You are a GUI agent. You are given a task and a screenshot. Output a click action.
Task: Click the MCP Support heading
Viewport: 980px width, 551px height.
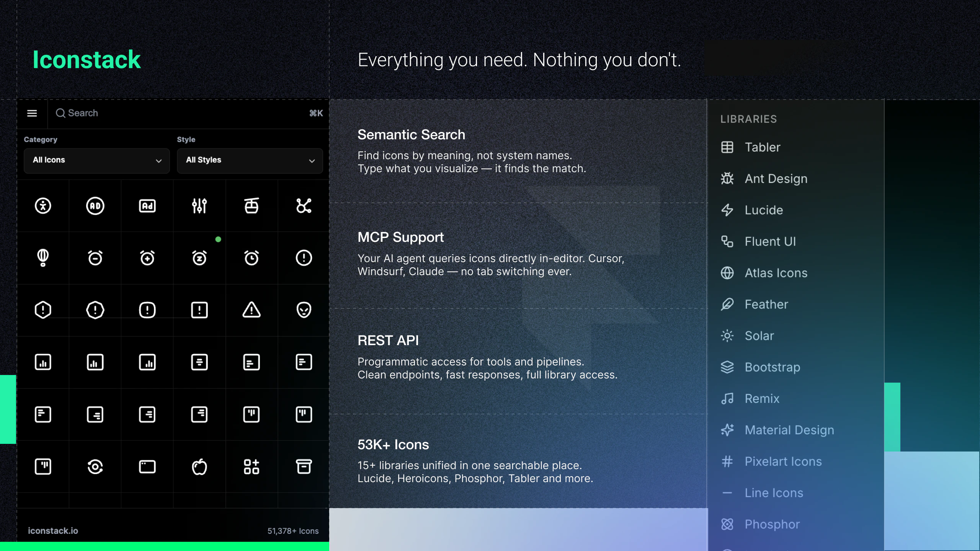pyautogui.click(x=400, y=237)
